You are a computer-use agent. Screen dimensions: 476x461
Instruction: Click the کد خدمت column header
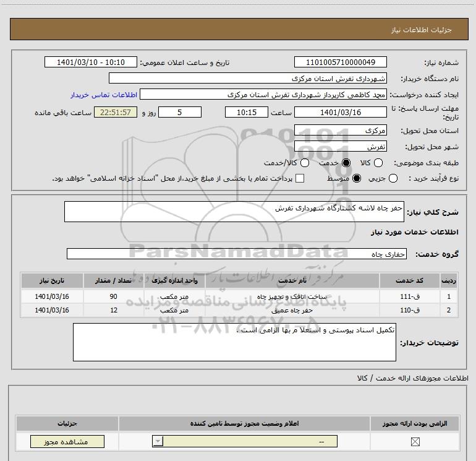[x=409, y=280]
